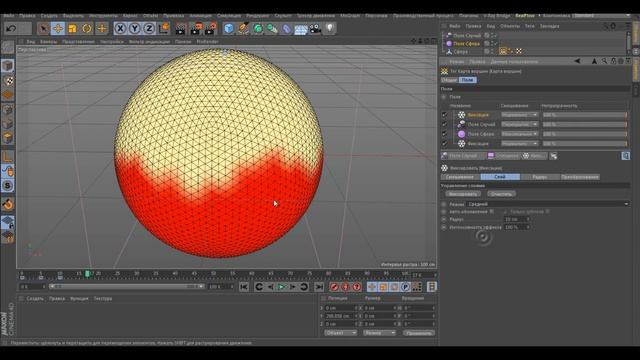Activate the Rotate tool

87,29
